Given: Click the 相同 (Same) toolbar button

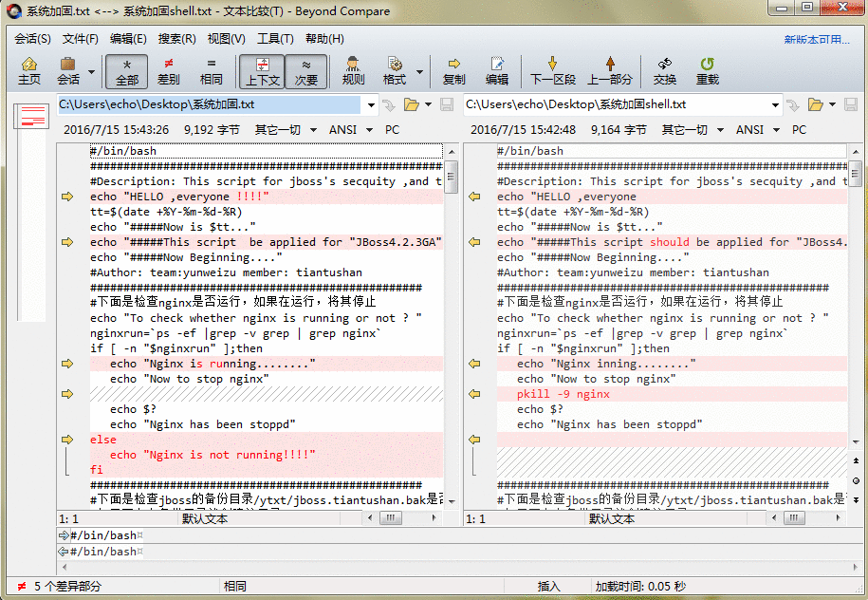Looking at the screenshot, I should (211, 71).
